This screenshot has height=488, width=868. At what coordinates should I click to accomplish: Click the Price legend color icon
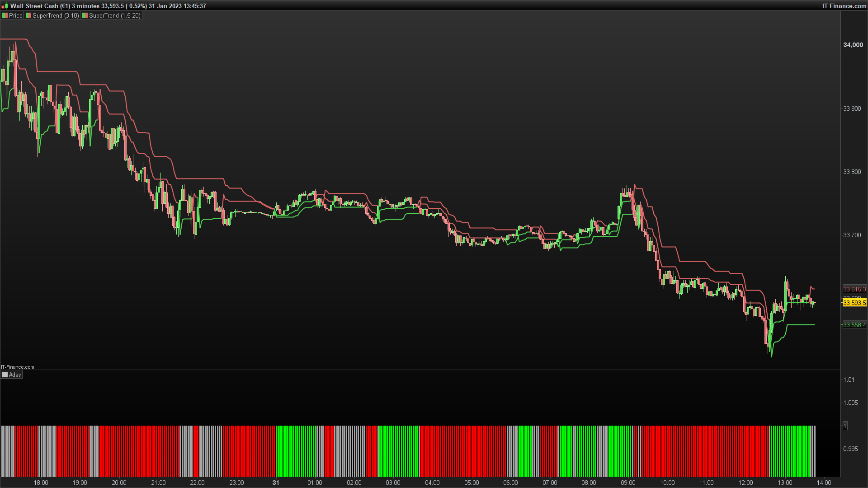click(5, 15)
